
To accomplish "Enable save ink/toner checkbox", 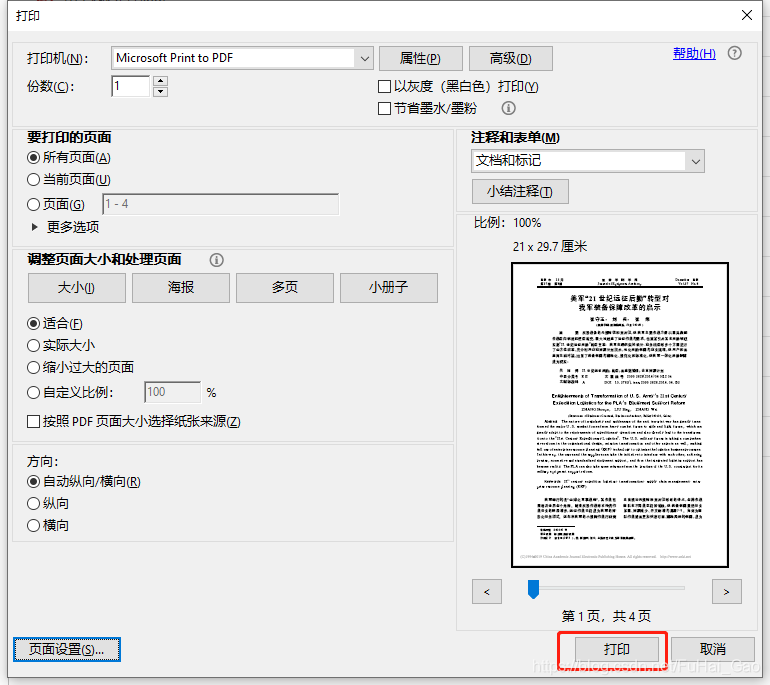I will (x=384, y=109).
